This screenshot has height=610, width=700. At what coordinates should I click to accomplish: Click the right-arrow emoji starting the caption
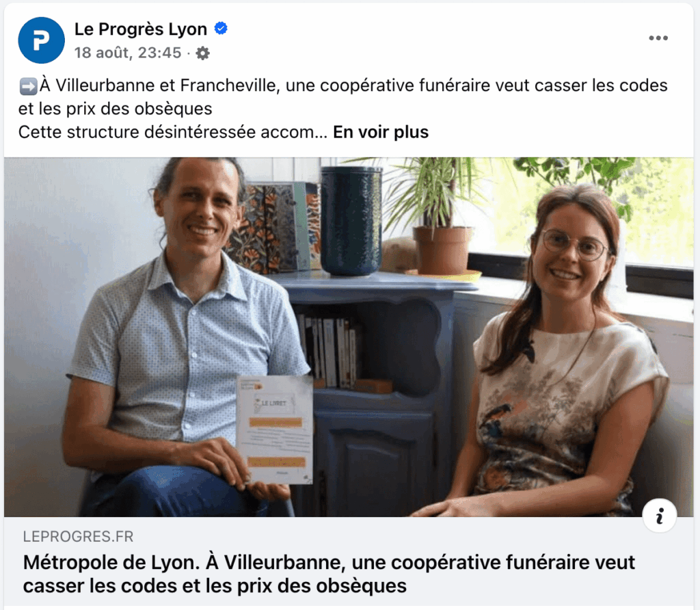pos(28,86)
